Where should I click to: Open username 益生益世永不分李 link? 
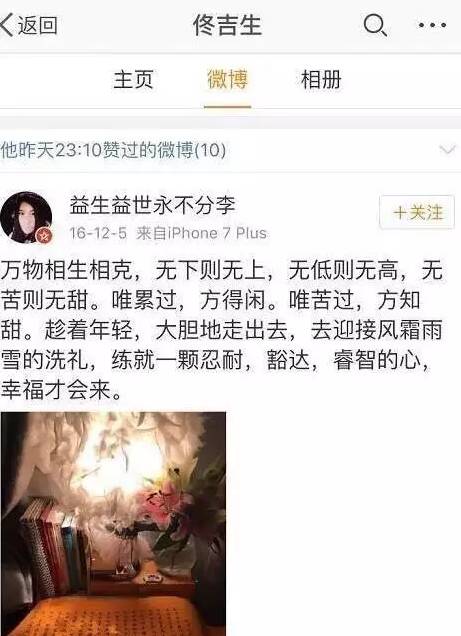click(152, 205)
